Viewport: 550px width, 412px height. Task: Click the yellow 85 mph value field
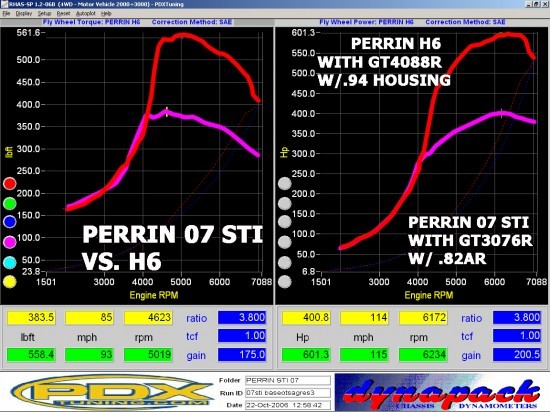(x=89, y=318)
